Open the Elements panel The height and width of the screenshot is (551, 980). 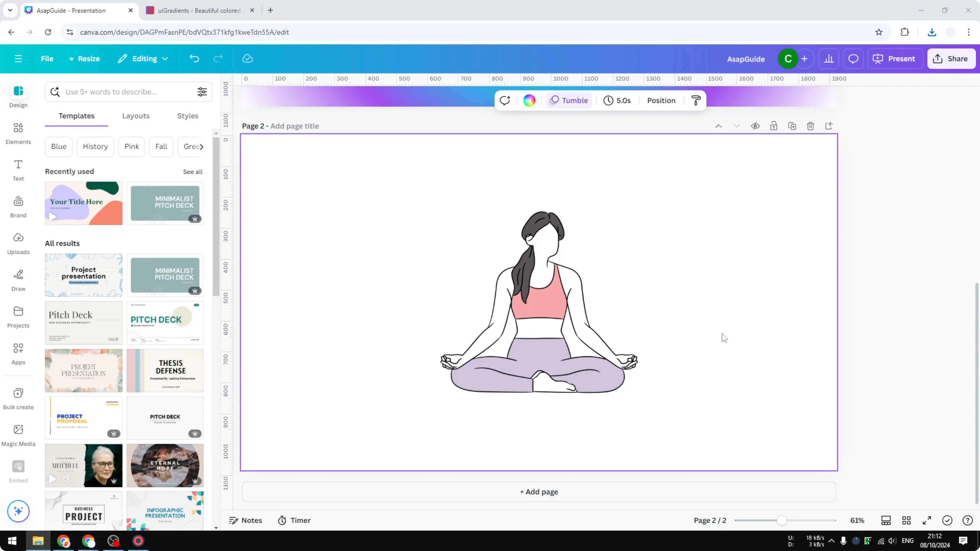tap(18, 133)
